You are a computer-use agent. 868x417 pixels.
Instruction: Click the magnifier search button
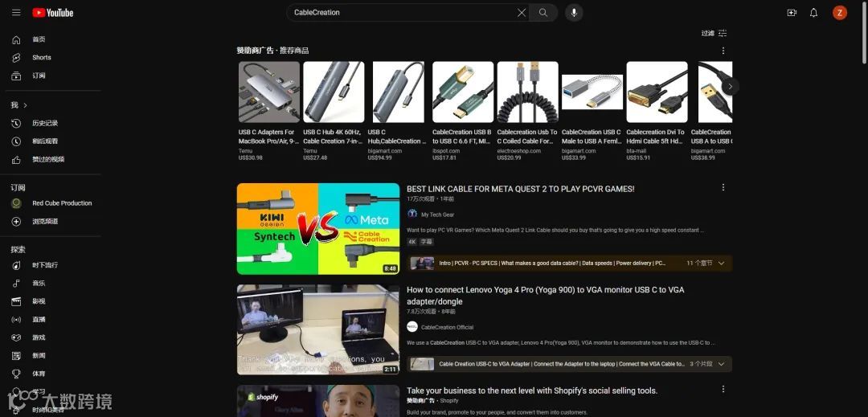point(543,13)
